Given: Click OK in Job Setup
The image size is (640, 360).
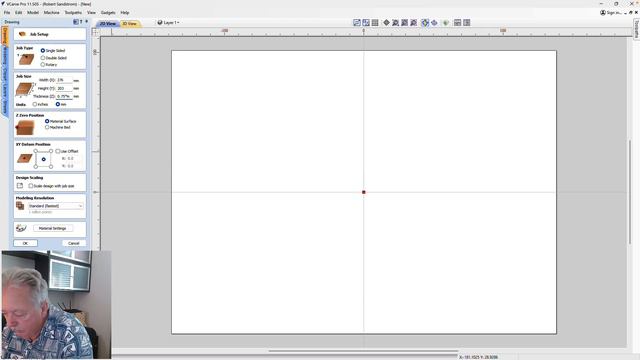Looking at the screenshot, I should tap(25, 243).
